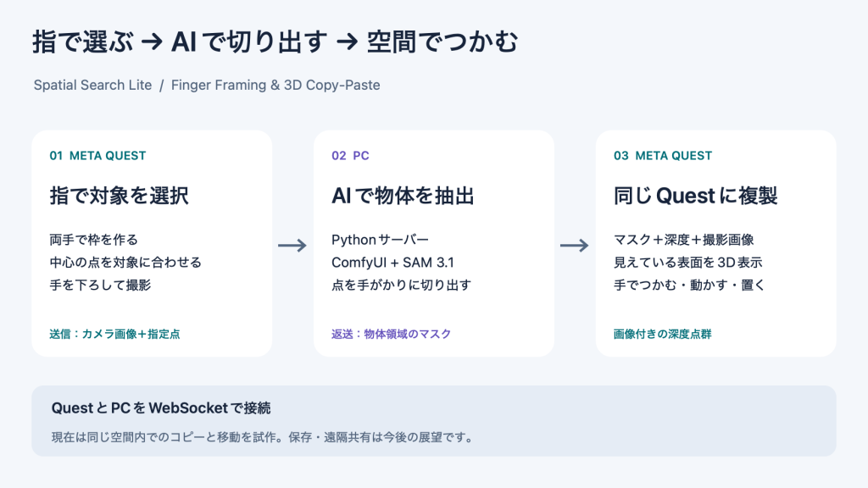Click the line "マスク＋深度＋撮影画像"
The width and height of the screenshot is (868, 488).
684,240
